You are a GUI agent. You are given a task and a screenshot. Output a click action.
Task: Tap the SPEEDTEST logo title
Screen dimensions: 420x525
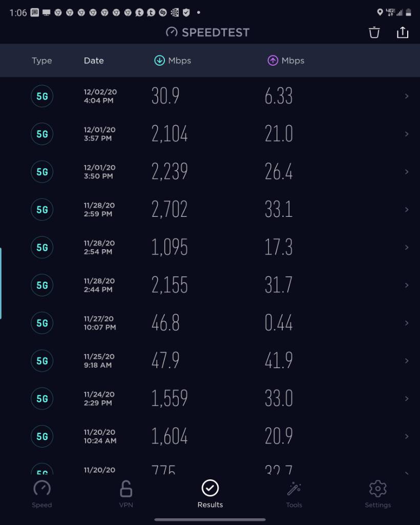(x=207, y=32)
